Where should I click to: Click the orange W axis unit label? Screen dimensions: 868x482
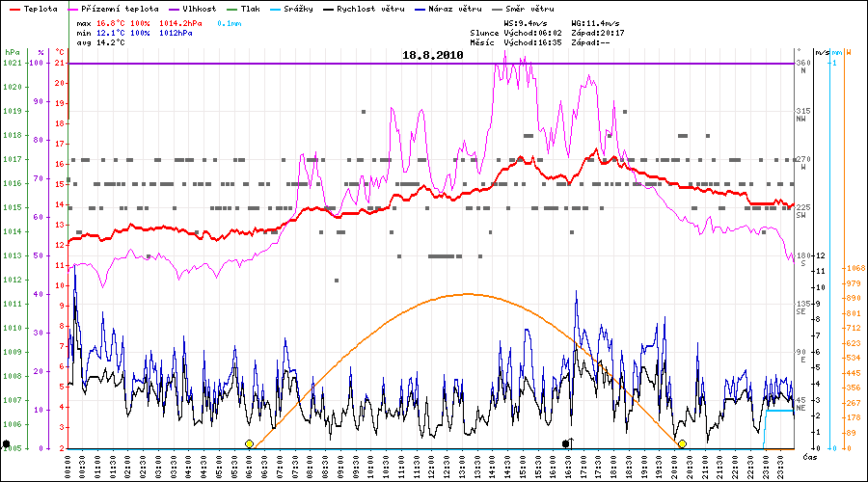pyautogui.click(x=849, y=53)
